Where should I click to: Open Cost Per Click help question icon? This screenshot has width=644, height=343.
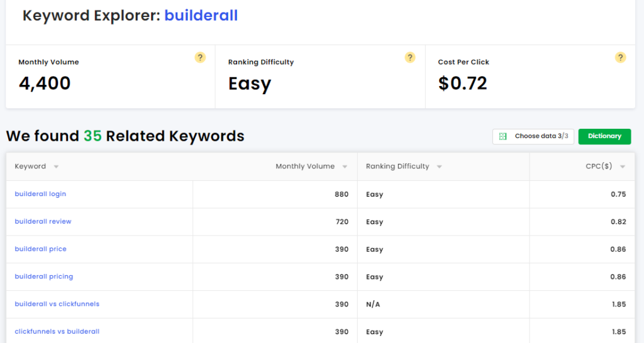point(620,57)
